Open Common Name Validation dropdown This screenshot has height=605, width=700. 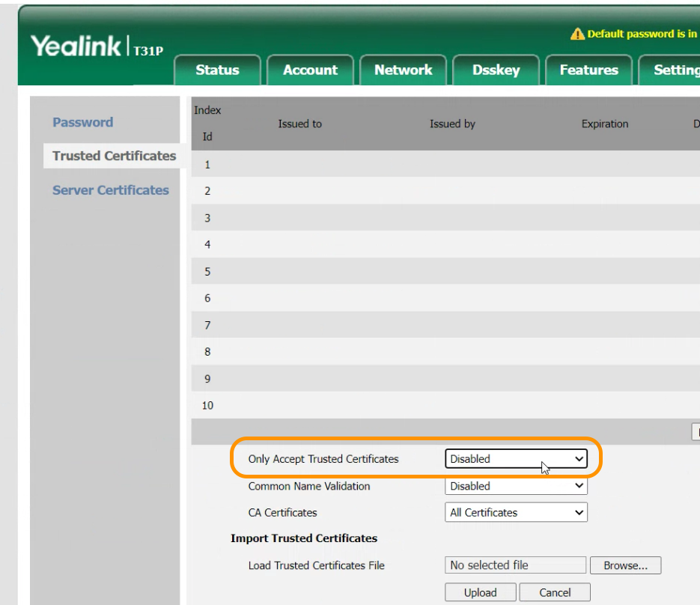pyautogui.click(x=516, y=486)
